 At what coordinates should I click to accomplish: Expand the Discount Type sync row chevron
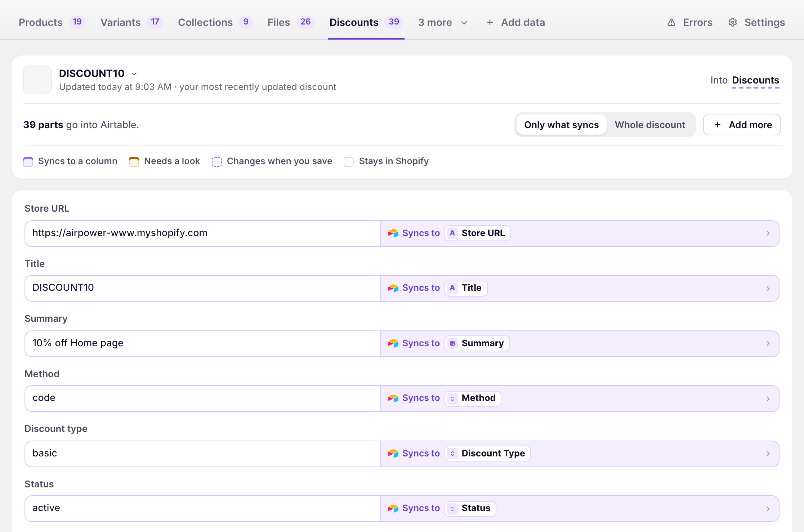[x=768, y=454]
